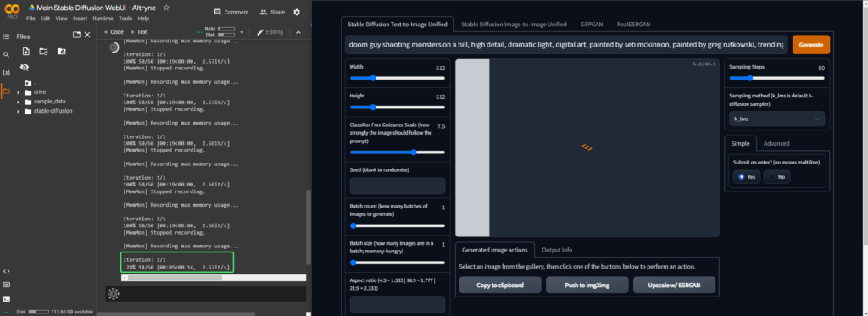Open the Terminal icon in Colab sidebar

(x=7, y=299)
